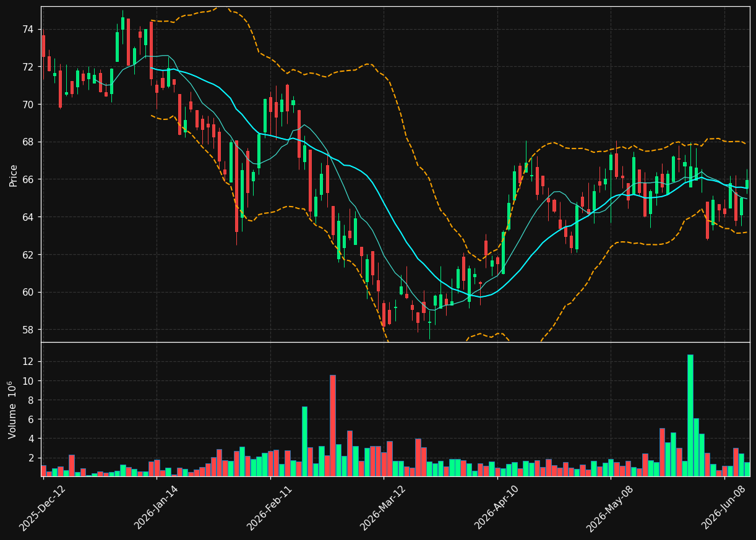Click the 2026-May-08 date label
The width and height of the screenshot is (756, 540).
coord(609,508)
